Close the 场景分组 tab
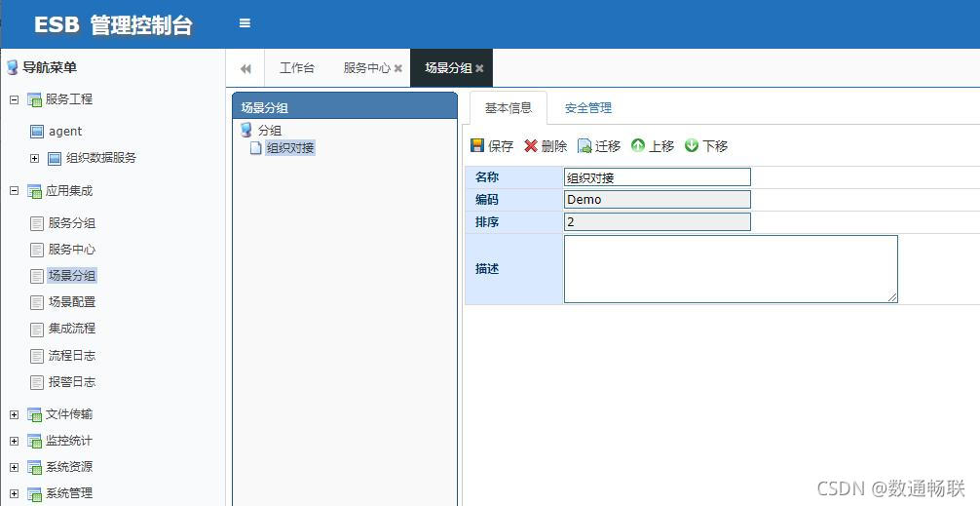 click(479, 69)
